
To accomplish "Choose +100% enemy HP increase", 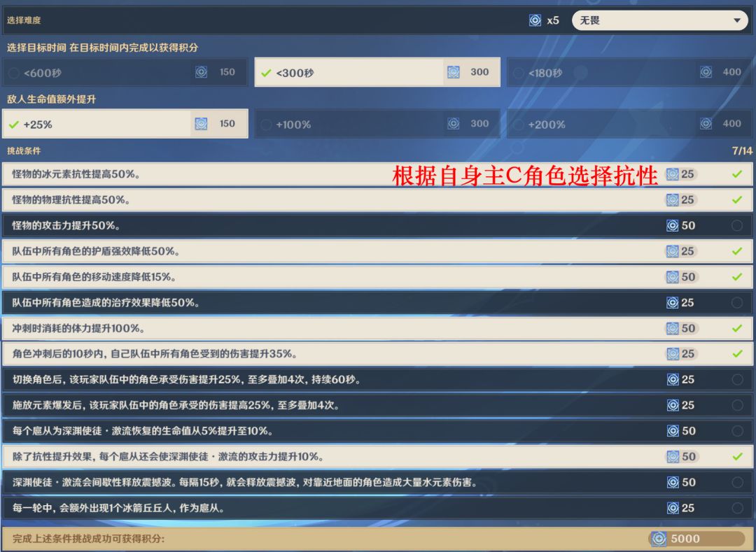I will point(377,125).
